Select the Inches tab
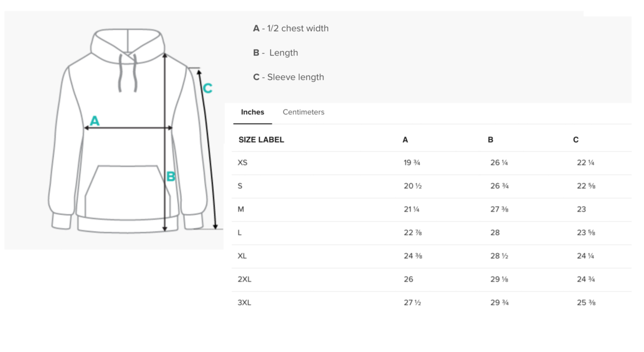 click(x=253, y=112)
